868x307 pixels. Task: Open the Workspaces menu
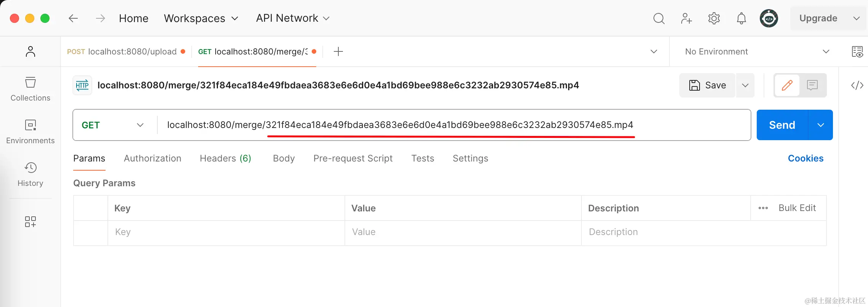point(201,18)
